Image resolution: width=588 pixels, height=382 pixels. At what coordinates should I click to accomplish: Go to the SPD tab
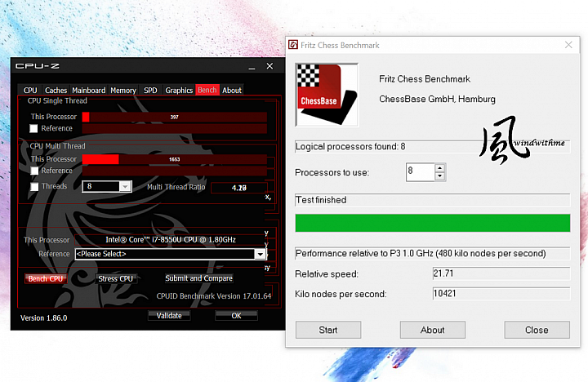(150, 91)
